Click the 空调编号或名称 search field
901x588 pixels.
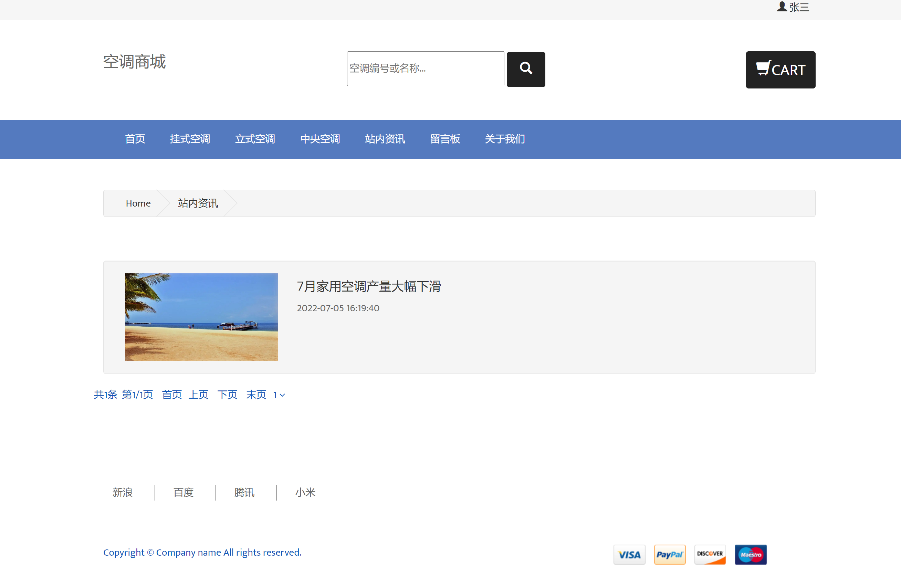pos(425,69)
